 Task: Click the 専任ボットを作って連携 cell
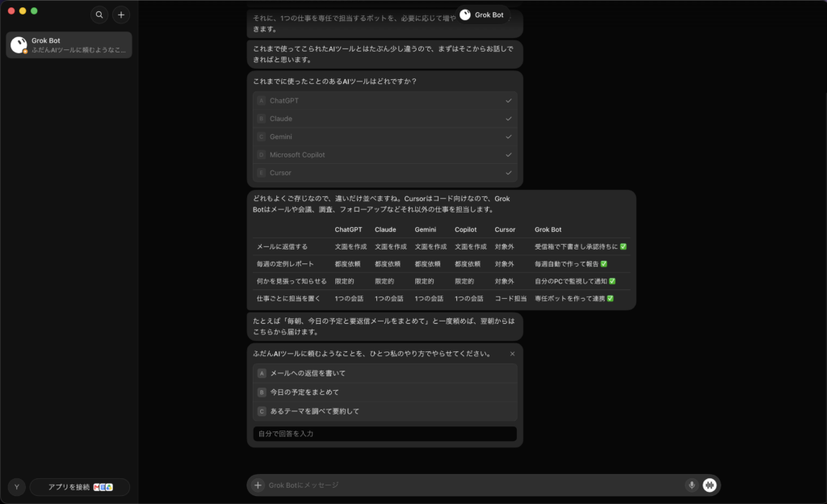[574, 298]
